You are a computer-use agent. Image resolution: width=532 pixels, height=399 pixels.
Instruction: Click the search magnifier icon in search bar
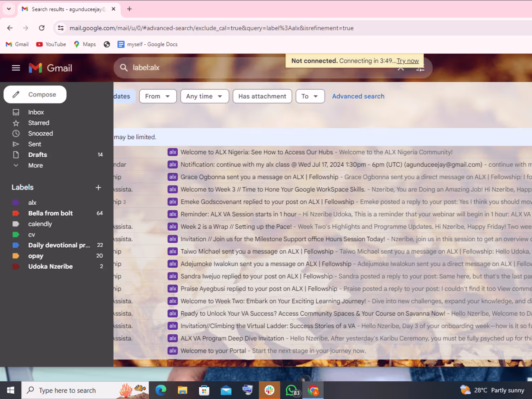(123, 67)
